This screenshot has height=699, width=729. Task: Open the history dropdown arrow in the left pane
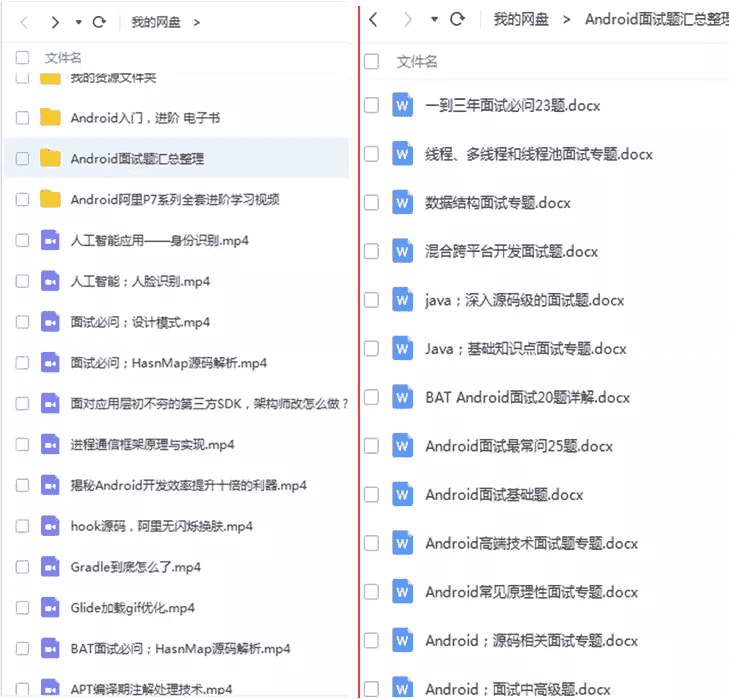pos(79,22)
